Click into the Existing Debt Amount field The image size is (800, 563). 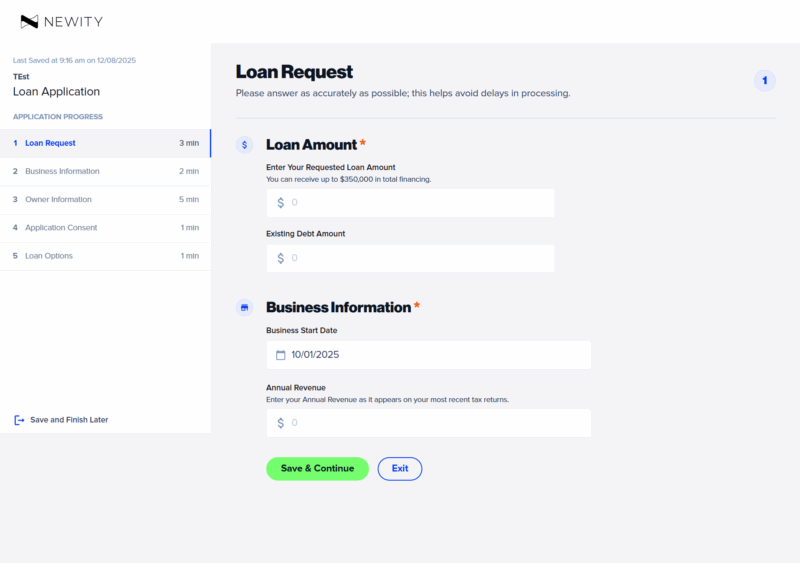click(x=420, y=258)
